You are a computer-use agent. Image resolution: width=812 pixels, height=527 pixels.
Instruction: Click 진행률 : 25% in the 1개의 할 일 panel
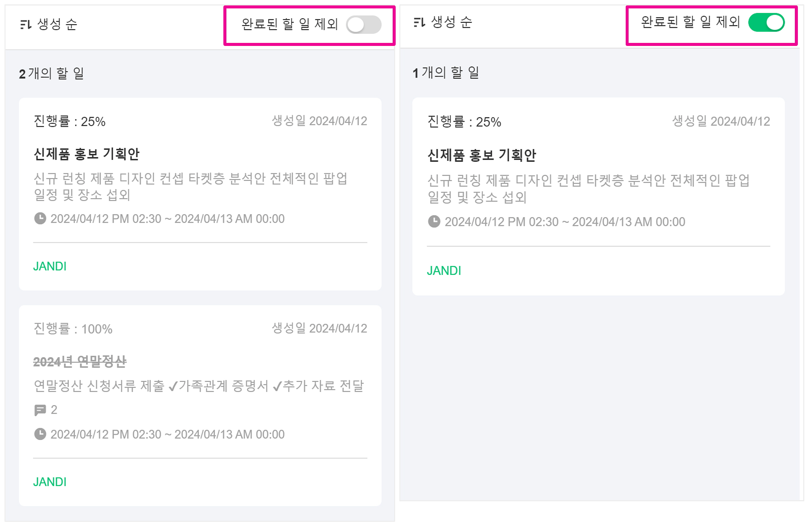464,122
